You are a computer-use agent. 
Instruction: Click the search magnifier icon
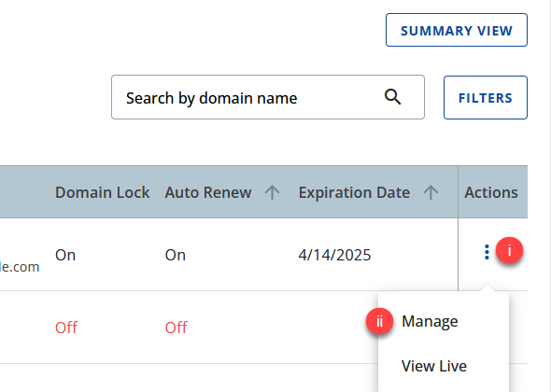coord(392,97)
